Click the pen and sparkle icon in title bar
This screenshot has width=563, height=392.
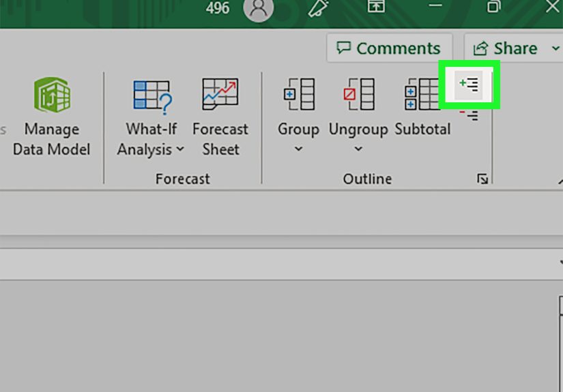tap(318, 8)
